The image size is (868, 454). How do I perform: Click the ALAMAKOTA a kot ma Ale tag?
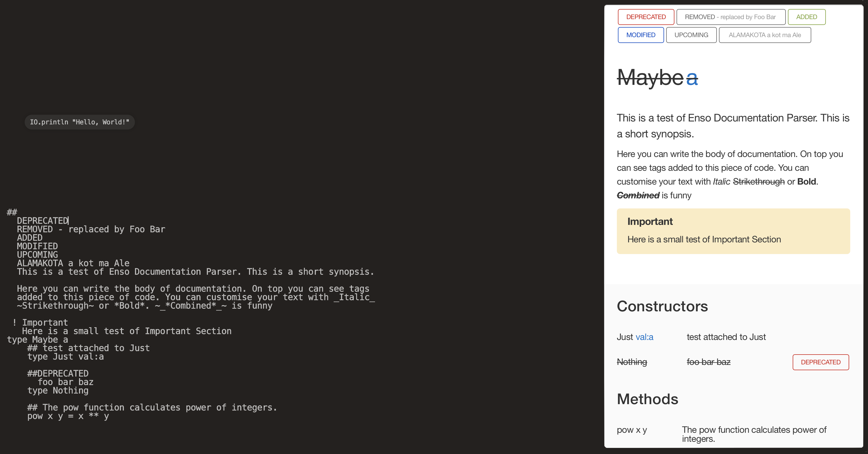tap(765, 35)
